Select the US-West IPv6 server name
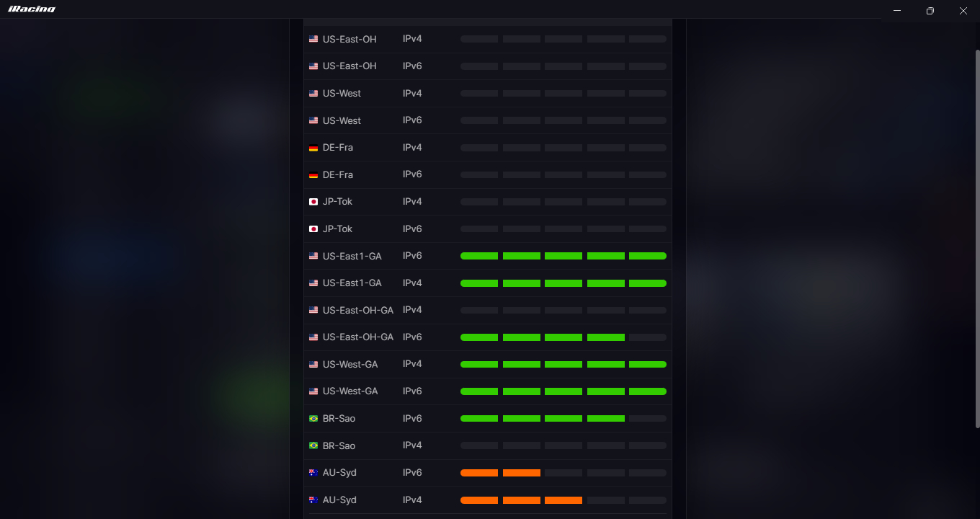980x519 pixels. point(342,120)
